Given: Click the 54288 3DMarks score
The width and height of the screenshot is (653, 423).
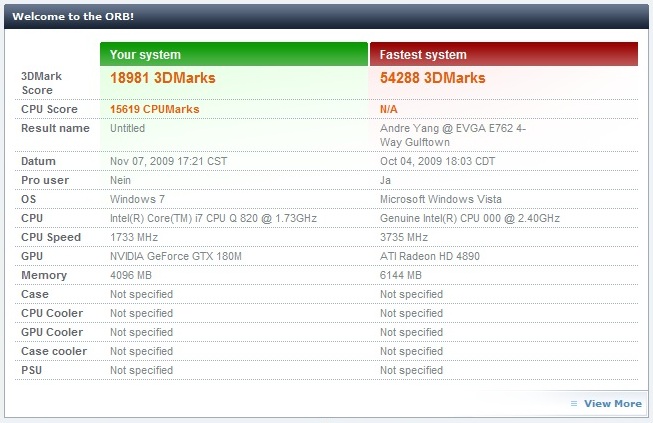Looking at the screenshot, I should 433,78.
